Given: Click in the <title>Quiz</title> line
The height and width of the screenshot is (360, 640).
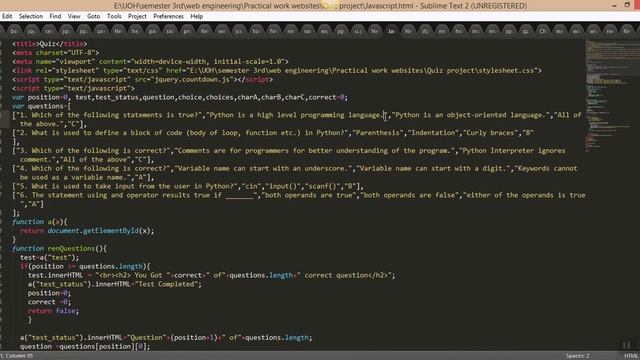Looking at the screenshot, I should coord(49,44).
